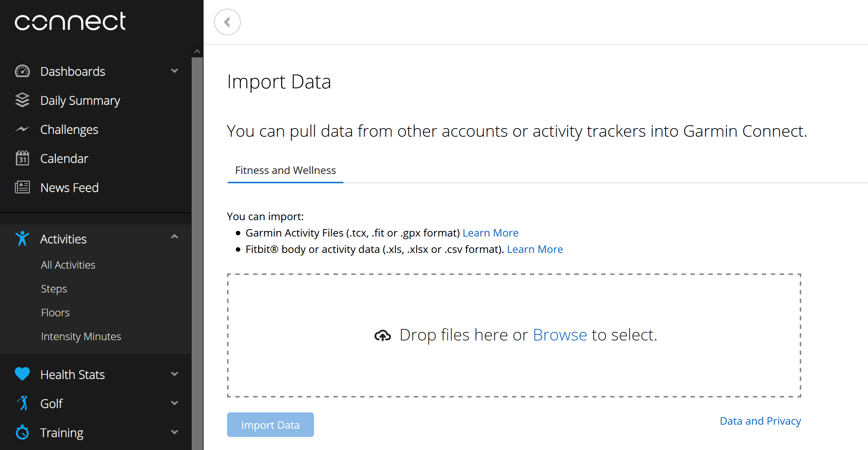The height and width of the screenshot is (450, 868).
Task: Expand the Training menu
Action: pos(174,432)
